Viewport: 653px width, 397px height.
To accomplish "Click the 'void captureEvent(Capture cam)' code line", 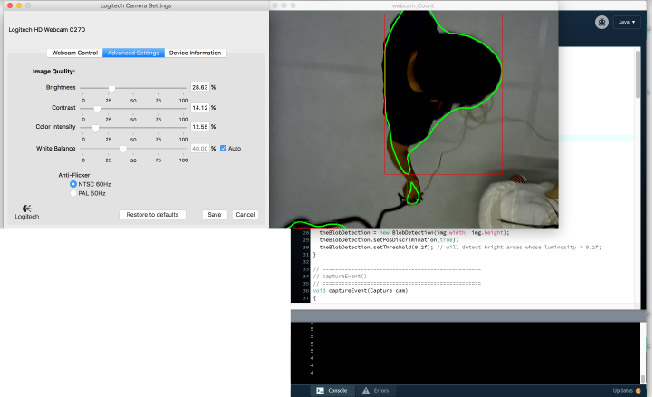I will pos(360,291).
